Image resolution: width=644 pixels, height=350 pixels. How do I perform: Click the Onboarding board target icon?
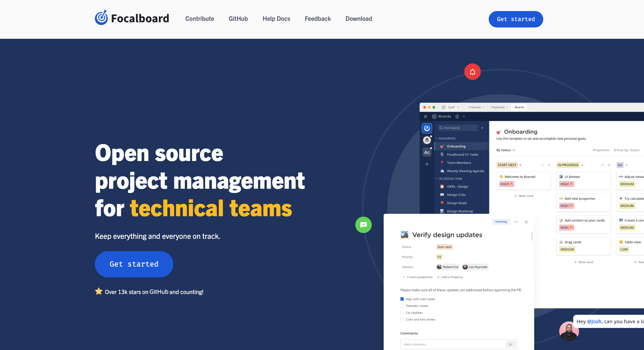pyautogui.click(x=498, y=132)
